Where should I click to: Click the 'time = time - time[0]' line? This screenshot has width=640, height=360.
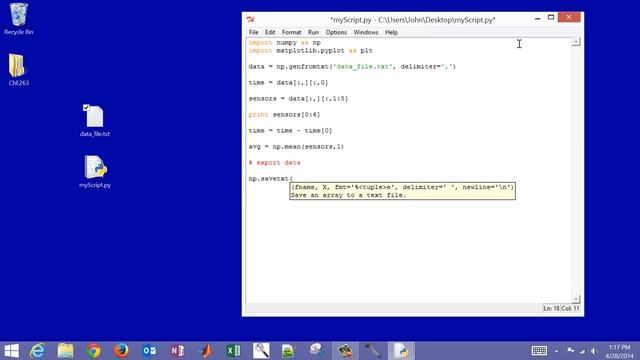pos(290,131)
